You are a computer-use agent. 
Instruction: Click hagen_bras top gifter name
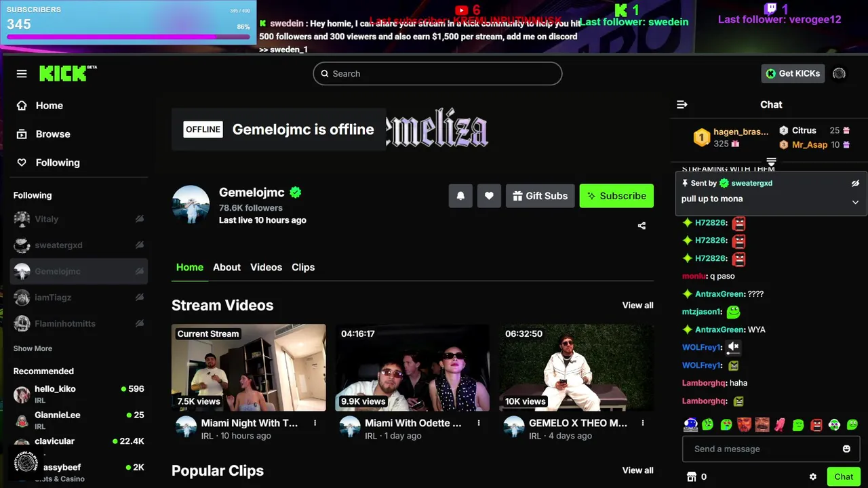pos(741,131)
